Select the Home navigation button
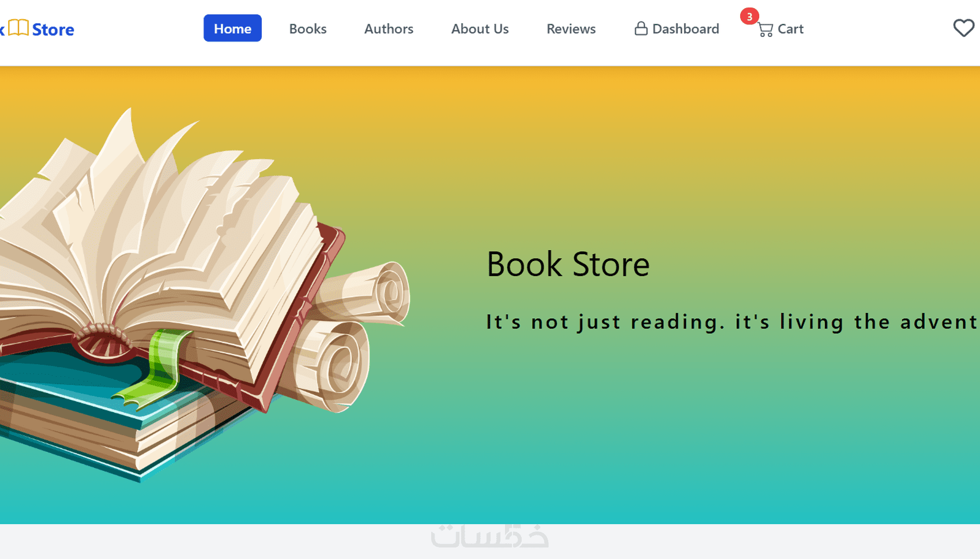The height and width of the screenshot is (559, 980). (x=232, y=28)
